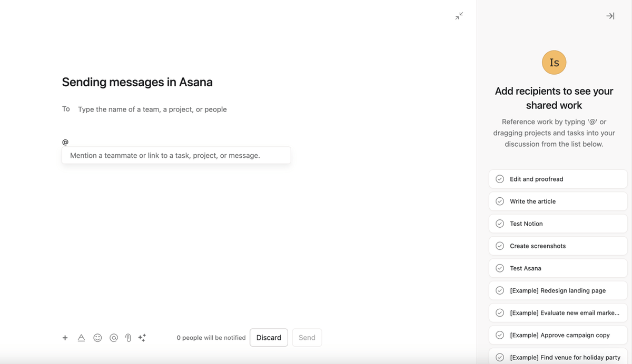
Task: Mention a teammate with the @ icon
Action: click(114, 338)
